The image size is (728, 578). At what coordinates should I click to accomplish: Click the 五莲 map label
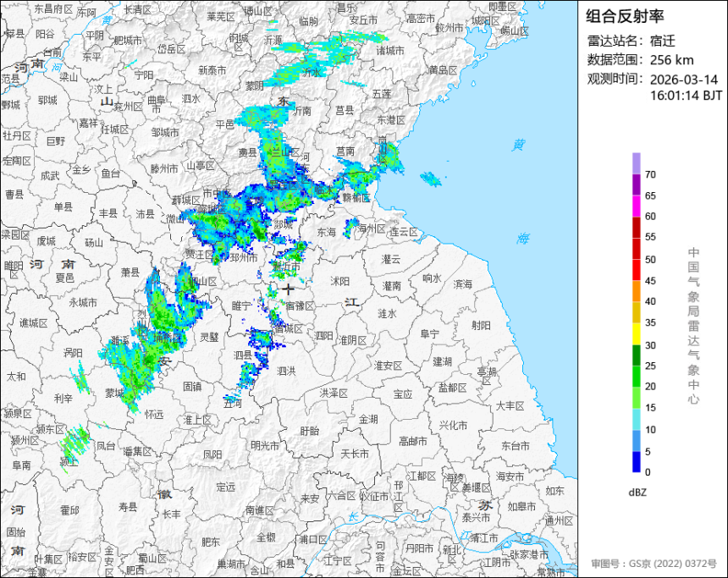coord(382,93)
